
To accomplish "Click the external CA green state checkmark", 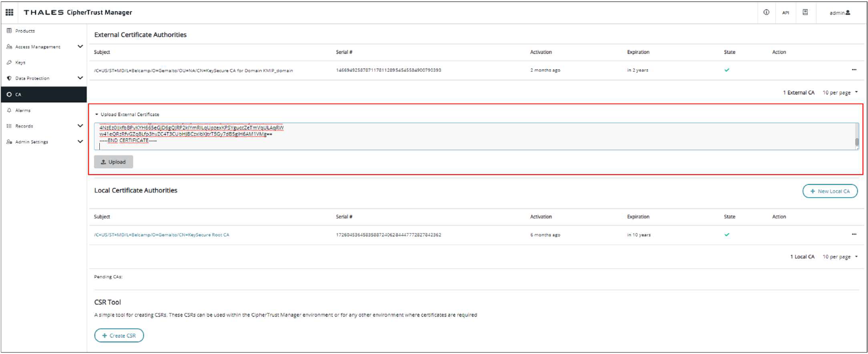I will (x=727, y=70).
